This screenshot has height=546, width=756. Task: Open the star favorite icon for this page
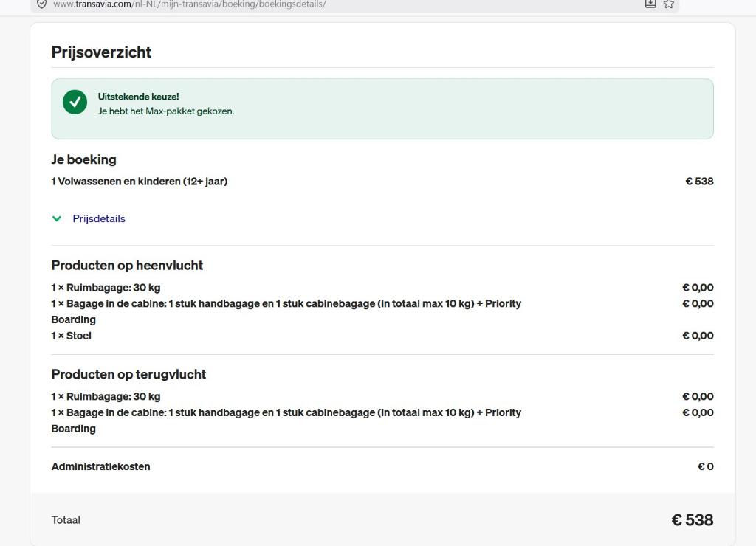coord(669,4)
